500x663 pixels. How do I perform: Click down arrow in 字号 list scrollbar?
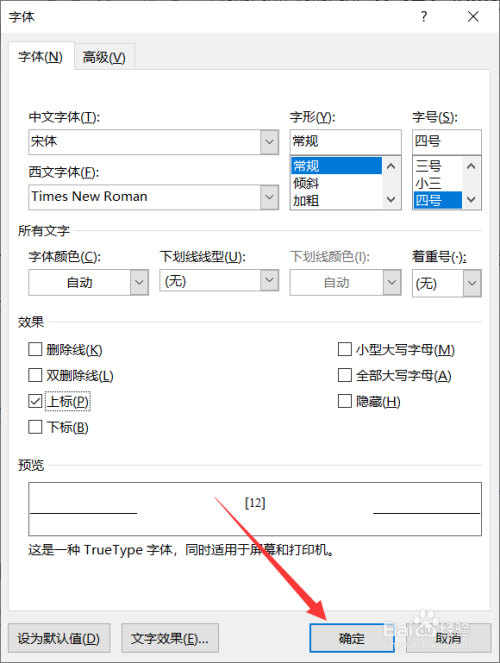tap(471, 199)
